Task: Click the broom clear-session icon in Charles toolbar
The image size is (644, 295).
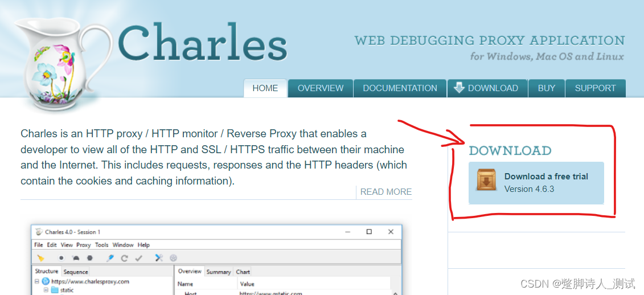Action: coord(40,258)
